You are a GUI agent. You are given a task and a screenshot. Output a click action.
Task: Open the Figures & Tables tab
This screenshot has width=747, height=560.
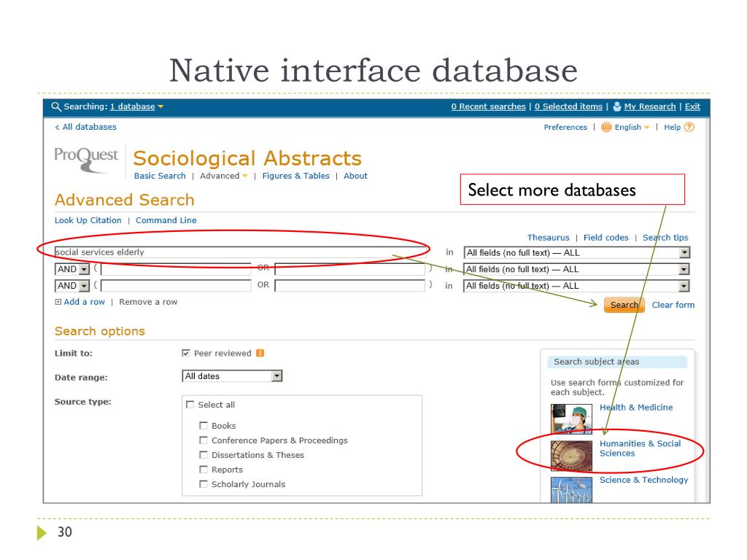295,176
